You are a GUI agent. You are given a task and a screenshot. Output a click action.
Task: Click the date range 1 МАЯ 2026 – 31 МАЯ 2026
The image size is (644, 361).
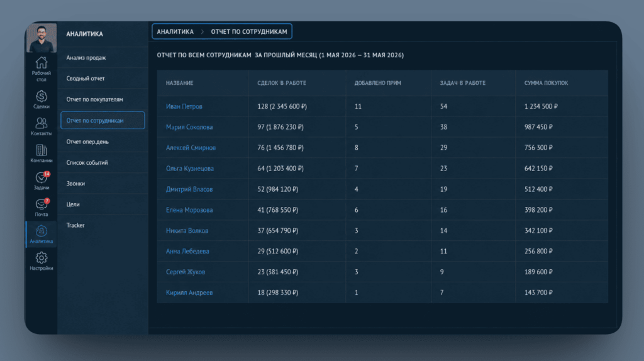(x=361, y=55)
